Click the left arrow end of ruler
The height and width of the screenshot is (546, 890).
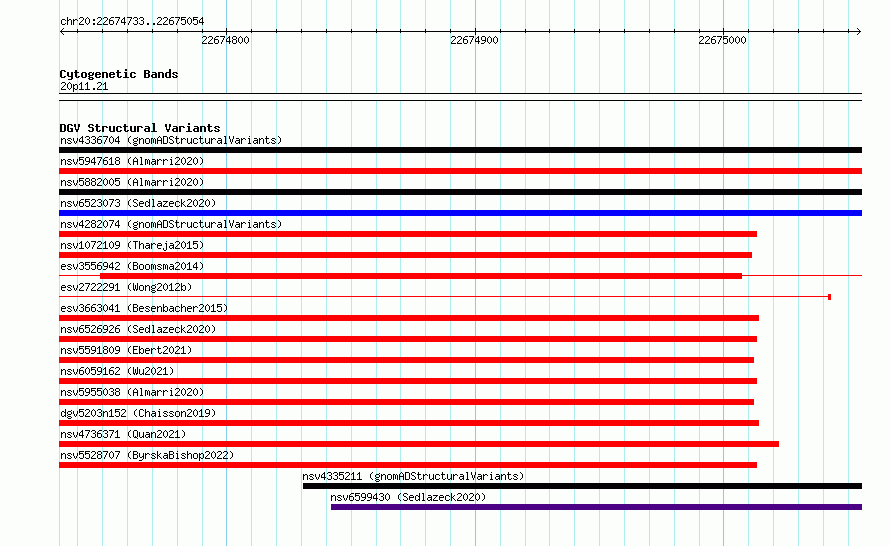click(x=62, y=32)
